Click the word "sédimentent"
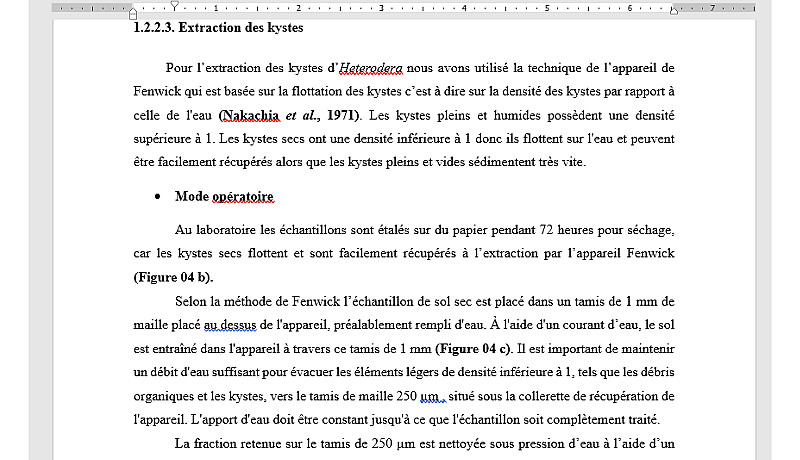 [502, 162]
